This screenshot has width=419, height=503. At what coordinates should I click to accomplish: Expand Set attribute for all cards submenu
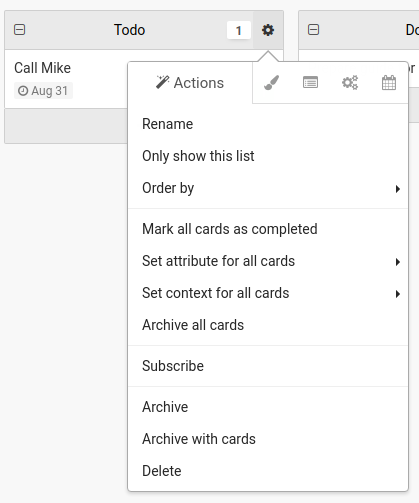(268, 261)
